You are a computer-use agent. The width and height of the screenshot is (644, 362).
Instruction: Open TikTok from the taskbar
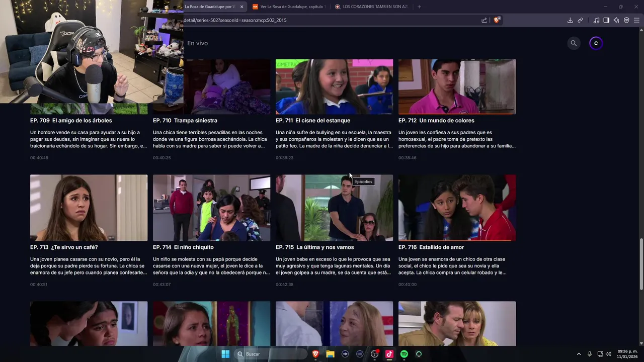point(389,354)
